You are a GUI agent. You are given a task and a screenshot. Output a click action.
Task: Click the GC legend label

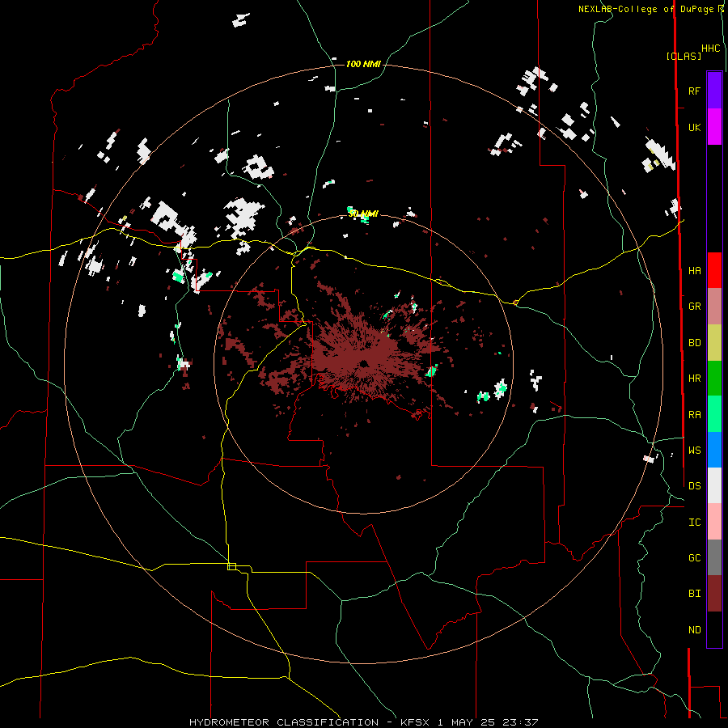pyautogui.click(x=694, y=558)
